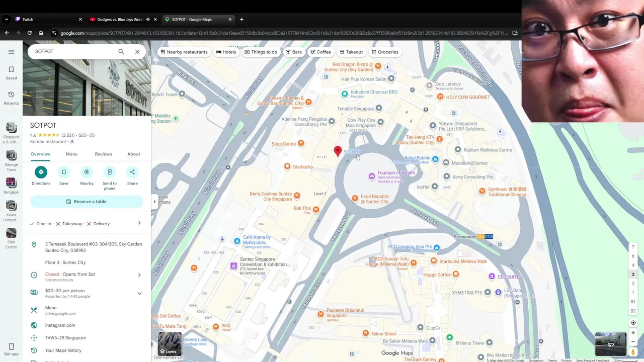Clear the SOTPOT search with X
644x362 pixels.
click(137, 52)
